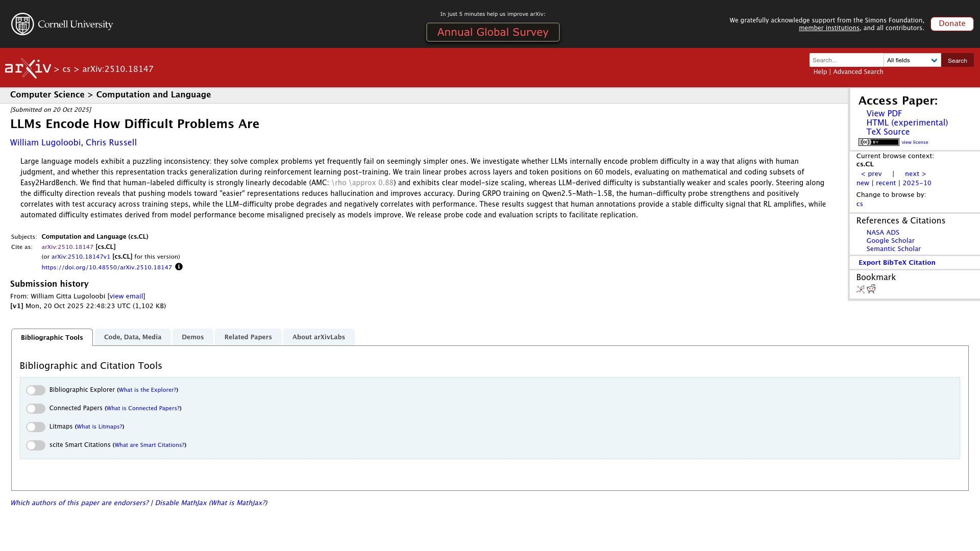Select the Bibliographic Tools tab

[x=52, y=337]
